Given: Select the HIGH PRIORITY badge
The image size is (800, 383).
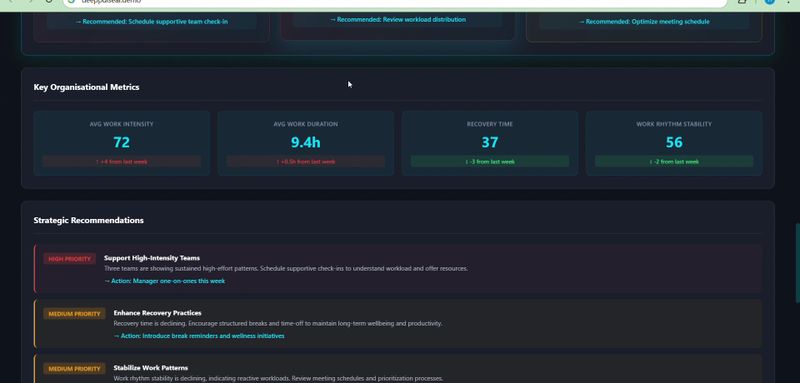Looking at the screenshot, I should click(69, 259).
